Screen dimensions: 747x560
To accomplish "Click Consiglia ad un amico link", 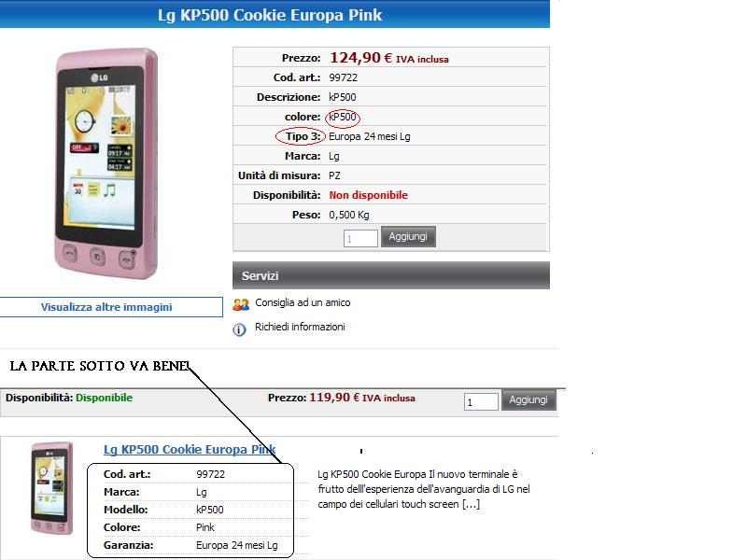I will (x=303, y=302).
